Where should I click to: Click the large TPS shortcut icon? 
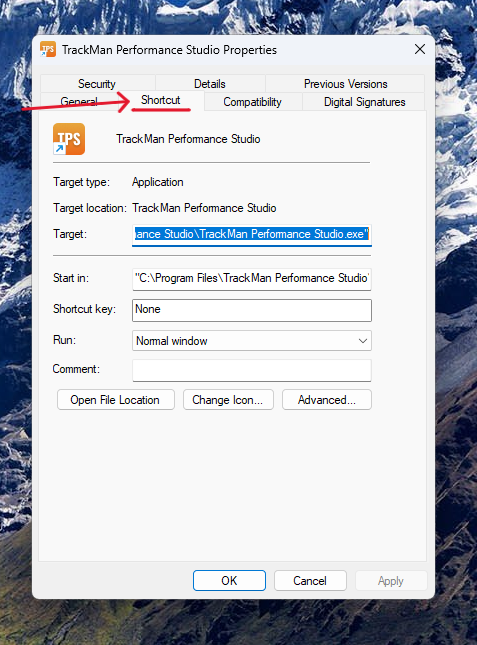tap(69, 139)
